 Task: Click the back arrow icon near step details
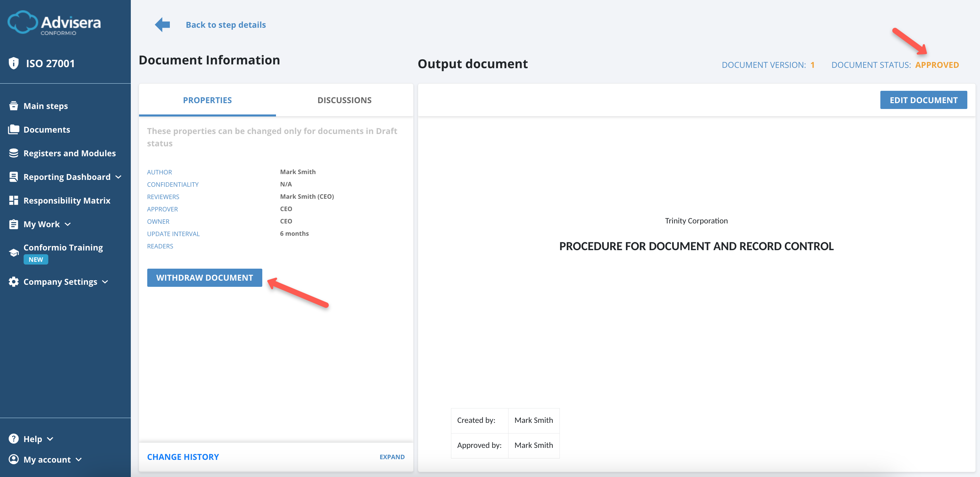click(x=162, y=24)
